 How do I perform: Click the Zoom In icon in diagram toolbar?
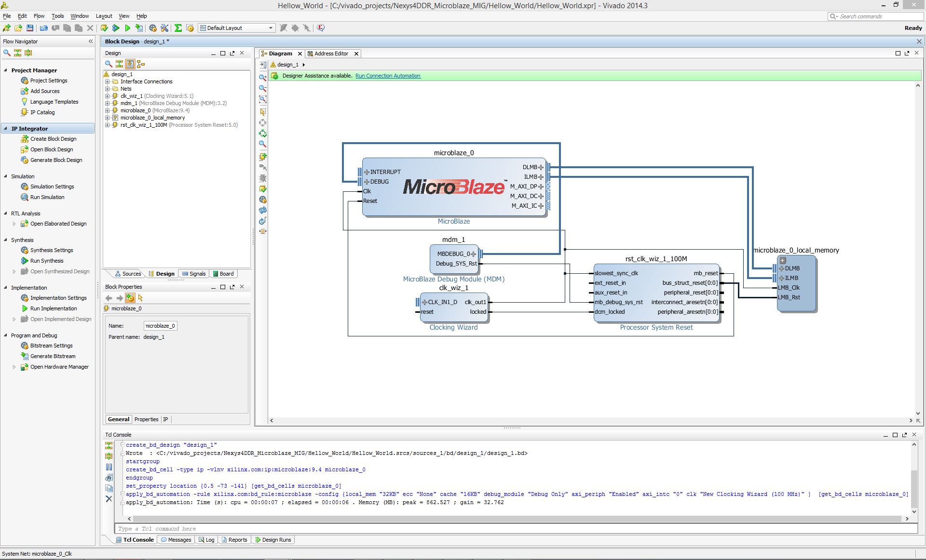pos(263,77)
